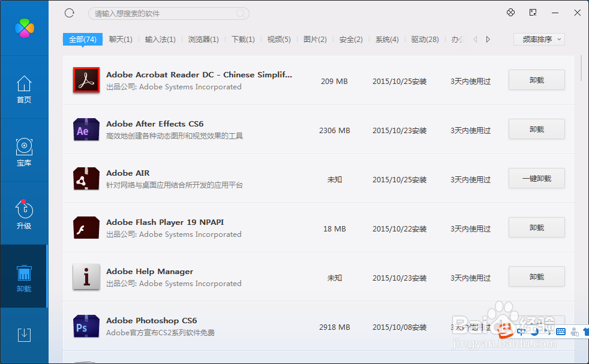Screen dimensions: 589x364
Task: Open the 频率排序 sort dropdown
Action: pos(539,40)
